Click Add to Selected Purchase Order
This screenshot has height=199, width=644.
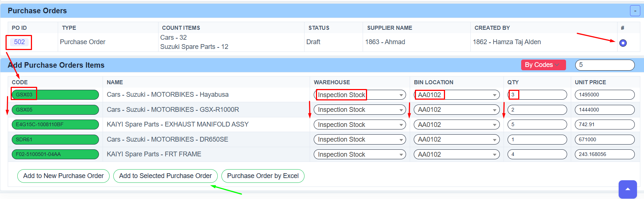[x=165, y=176]
